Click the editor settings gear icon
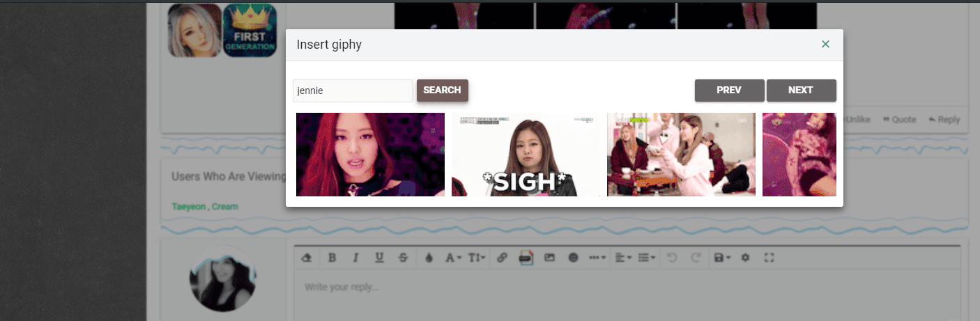The height and width of the screenshot is (321, 980). (745, 258)
